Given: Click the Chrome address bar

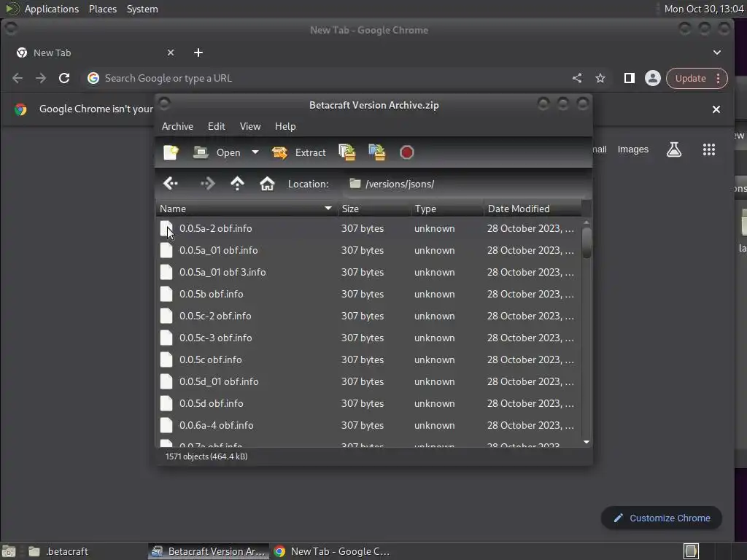Looking at the screenshot, I should tap(329, 78).
